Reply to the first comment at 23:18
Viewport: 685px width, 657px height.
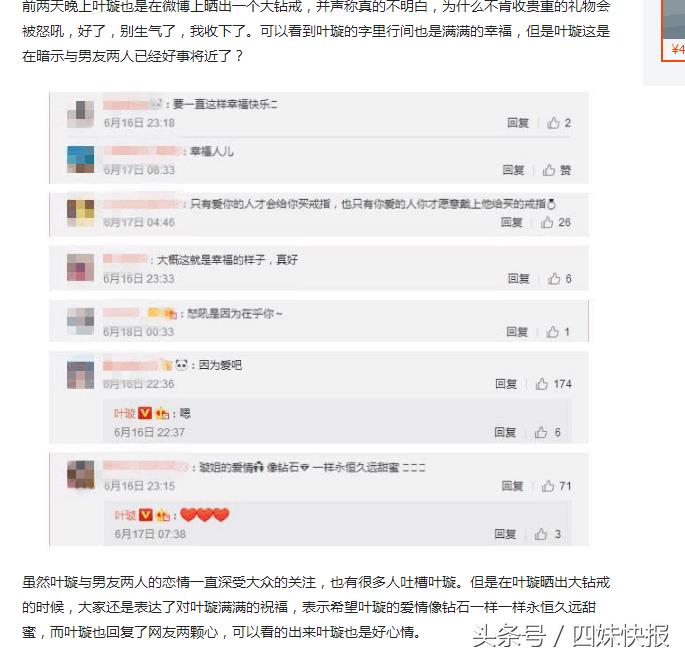coord(518,123)
